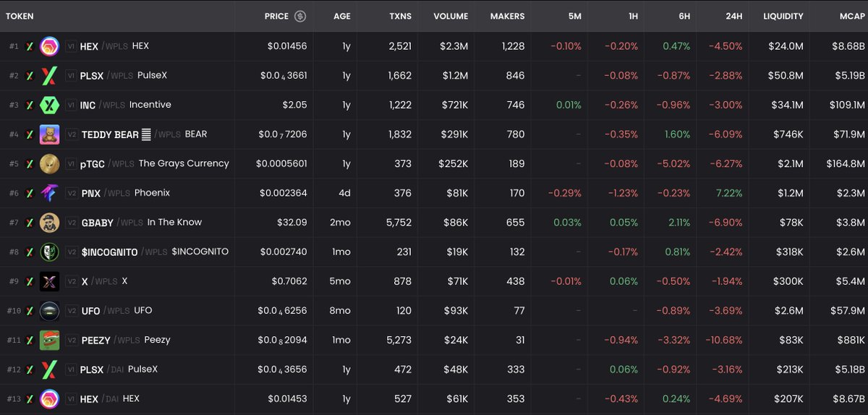Click V2 badge on the PNX row

pos(72,193)
